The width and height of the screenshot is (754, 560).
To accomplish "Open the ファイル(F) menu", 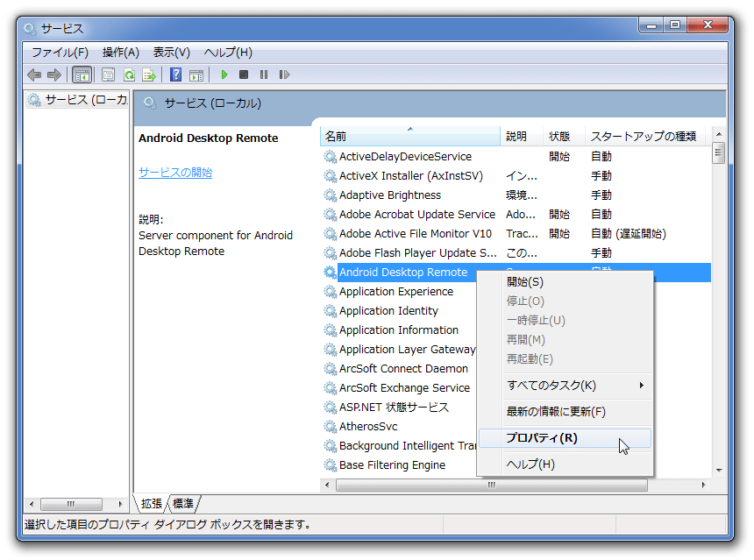I will (x=60, y=52).
